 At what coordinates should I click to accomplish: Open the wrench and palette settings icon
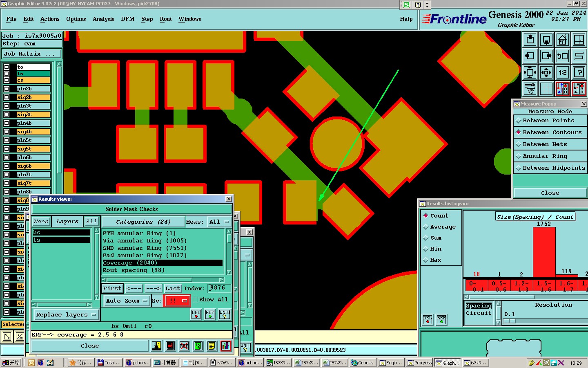pyautogui.click(x=530, y=89)
